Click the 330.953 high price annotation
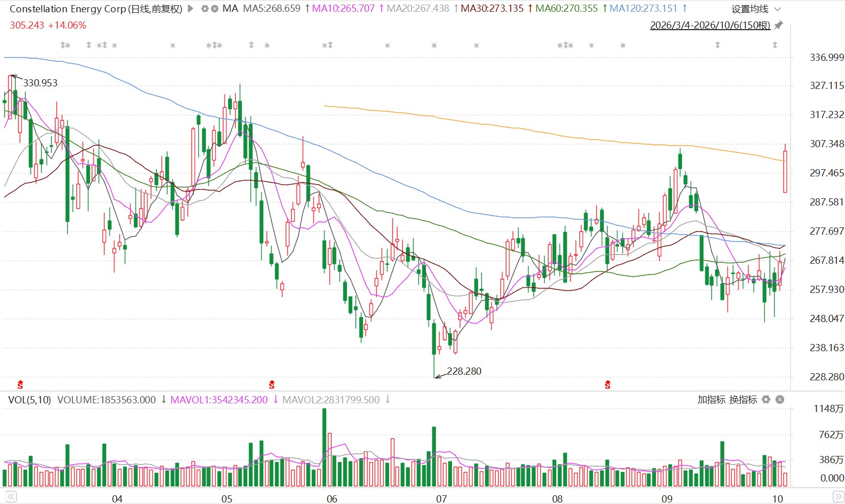Screen dimensions: 845x504 pos(40,83)
